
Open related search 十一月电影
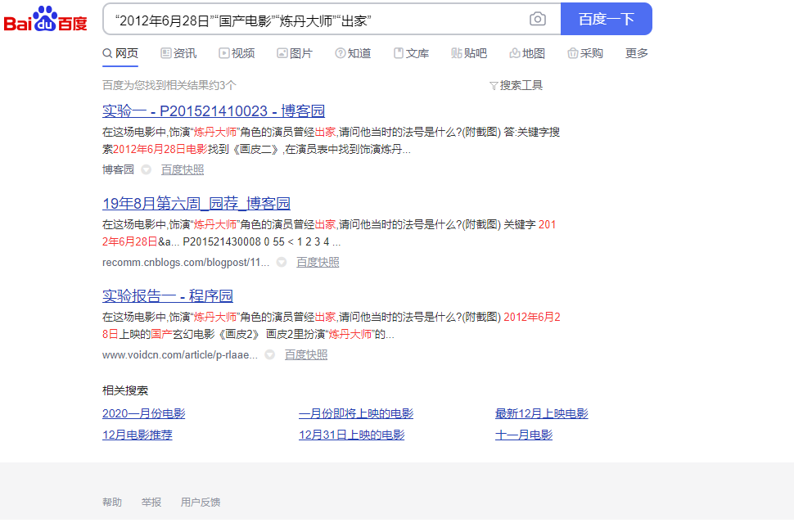click(524, 435)
